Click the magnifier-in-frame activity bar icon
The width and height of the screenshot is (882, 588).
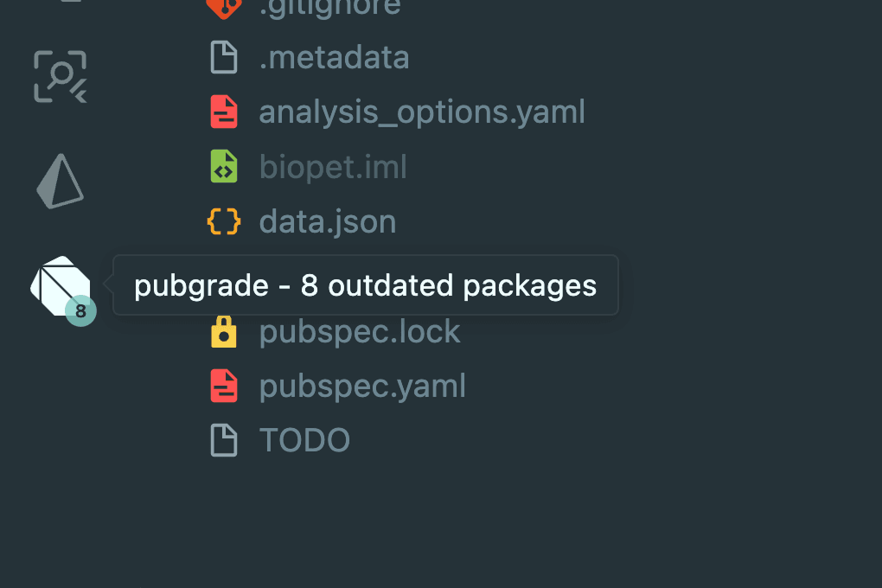click(x=60, y=76)
